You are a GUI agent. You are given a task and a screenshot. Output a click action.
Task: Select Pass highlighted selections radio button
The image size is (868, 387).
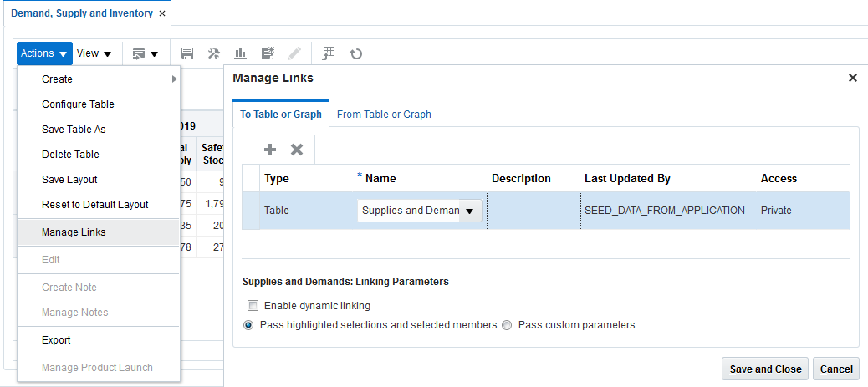coord(248,325)
